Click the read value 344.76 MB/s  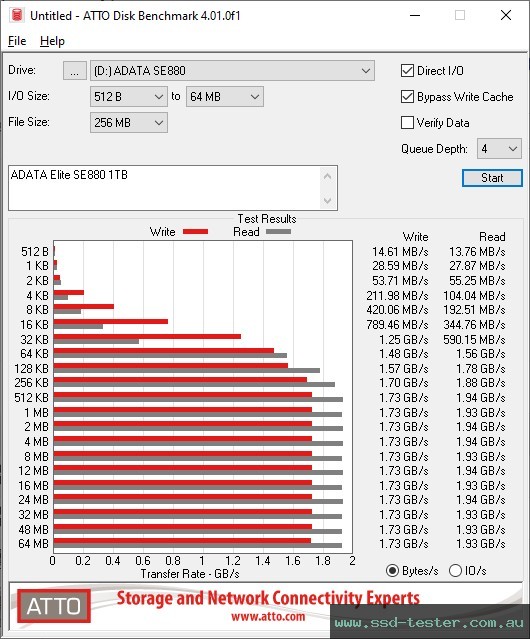coord(474,325)
